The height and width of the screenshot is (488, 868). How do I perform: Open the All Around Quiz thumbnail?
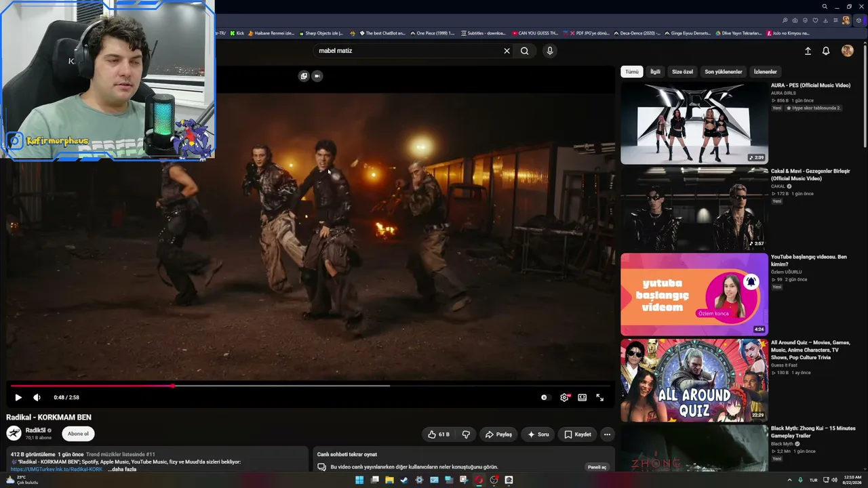(x=694, y=380)
